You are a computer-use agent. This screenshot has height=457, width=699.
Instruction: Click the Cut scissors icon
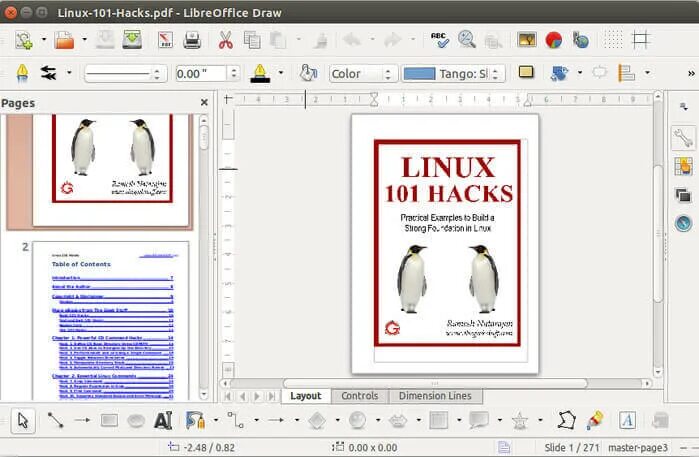point(226,40)
